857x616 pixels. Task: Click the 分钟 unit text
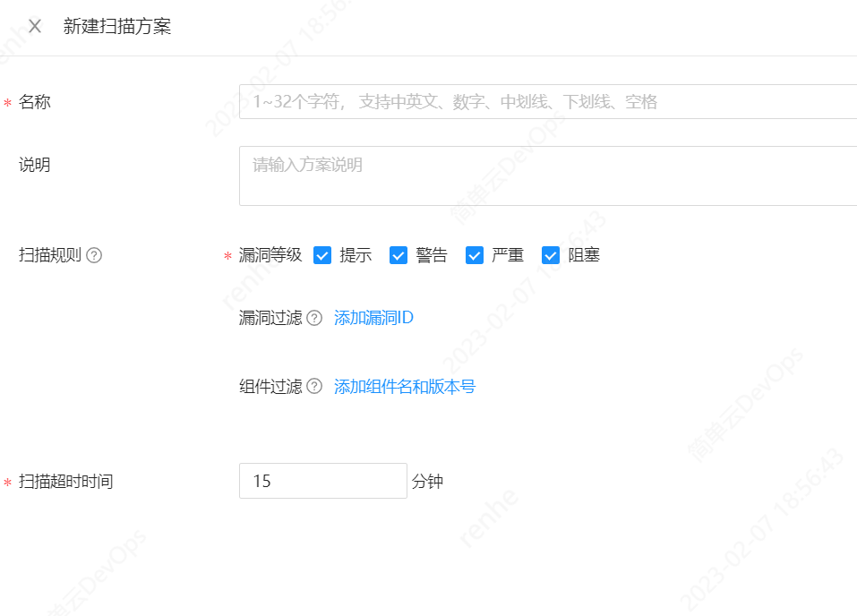pyautogui.click(x=427, y=482)
